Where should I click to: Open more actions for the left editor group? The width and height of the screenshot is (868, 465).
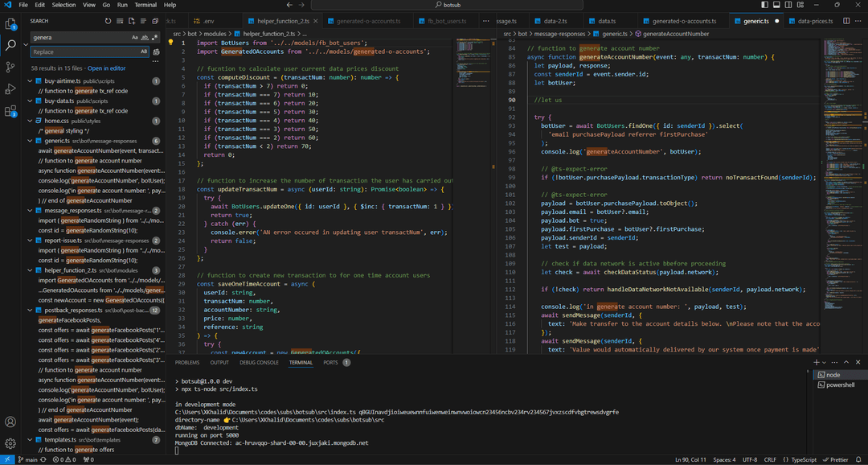pos(486,21)
